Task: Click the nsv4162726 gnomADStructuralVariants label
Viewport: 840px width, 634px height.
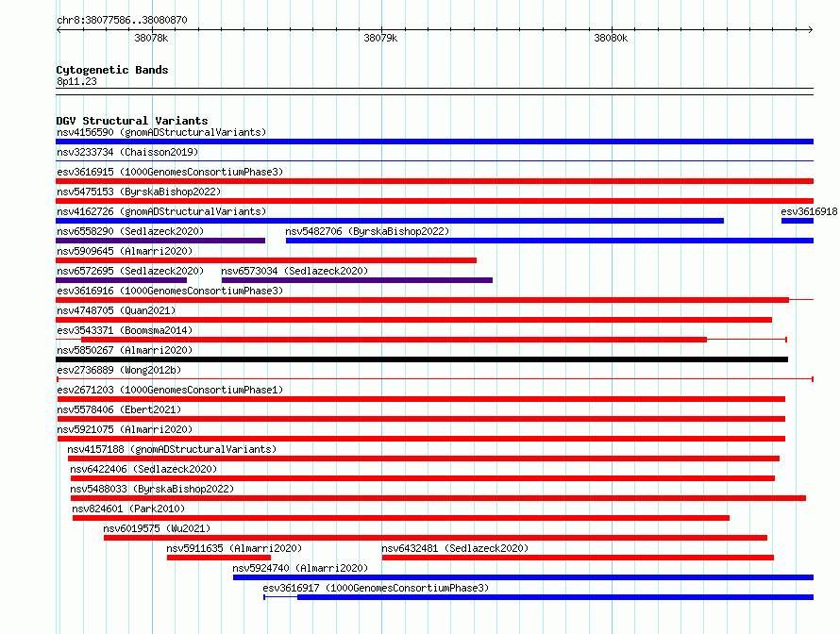Action: click(161, 211)
